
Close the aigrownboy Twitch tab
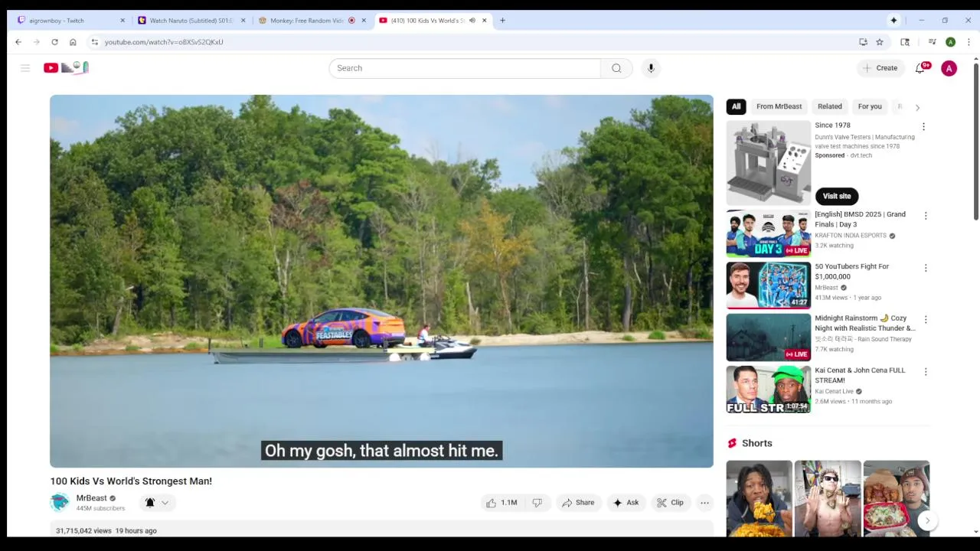pos(122,21)
